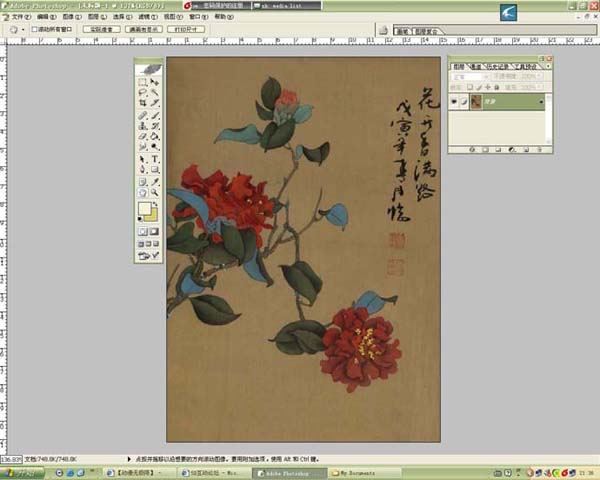
Task: Click the create new layer icon
Action: click(x=526, y=150)
